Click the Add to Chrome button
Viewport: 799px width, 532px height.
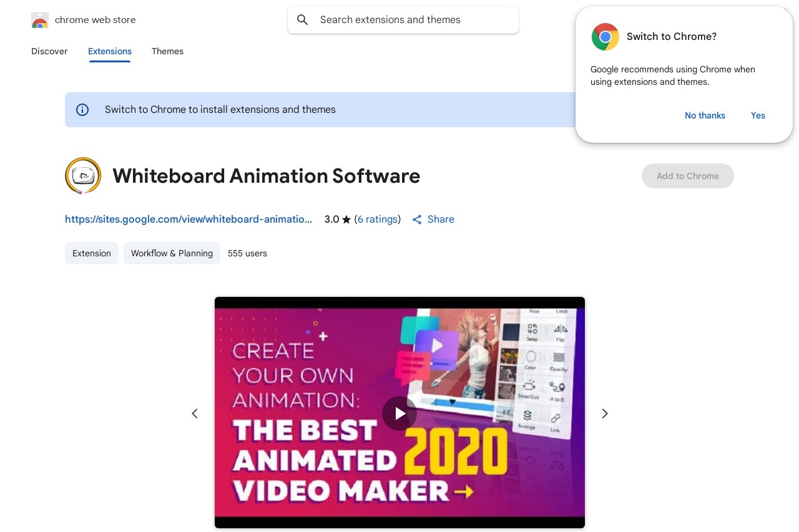coord(688,176)
